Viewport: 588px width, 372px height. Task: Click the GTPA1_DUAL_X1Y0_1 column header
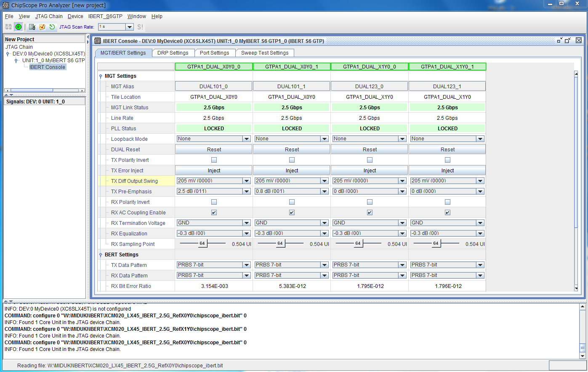click(x=447, y=66)
